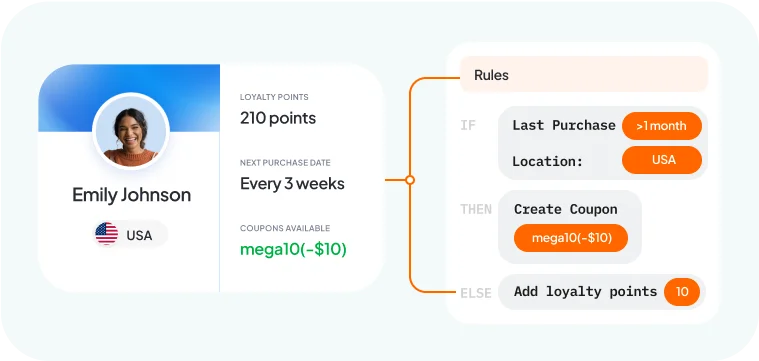Open the green mega10(-$10) coupon link
759x361 pixels.
click(293, 250)
